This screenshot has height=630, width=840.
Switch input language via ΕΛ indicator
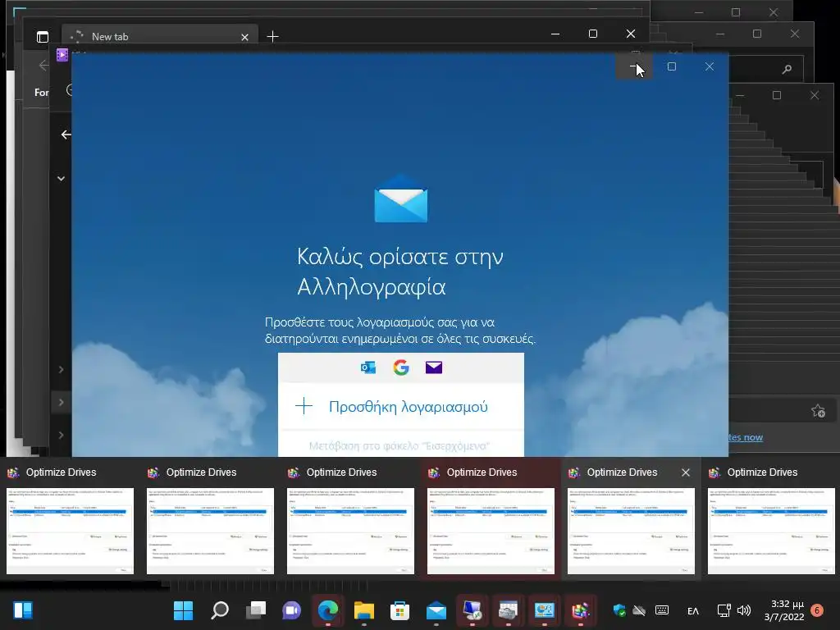692,610
